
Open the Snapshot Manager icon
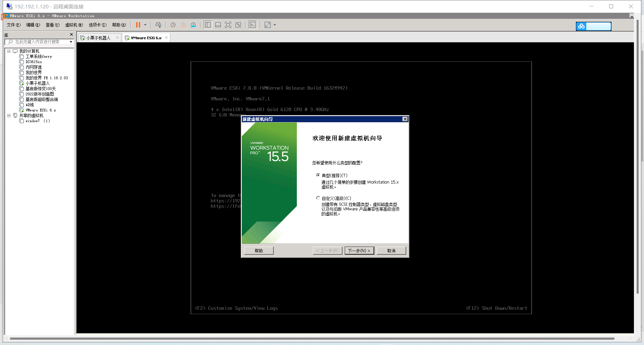tap(193, 25)
